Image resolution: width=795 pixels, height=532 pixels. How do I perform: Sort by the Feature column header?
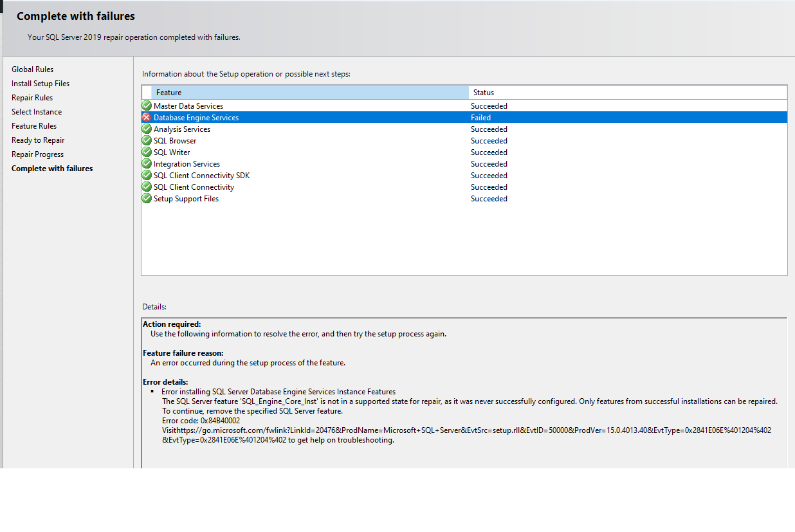coord(310,93)
